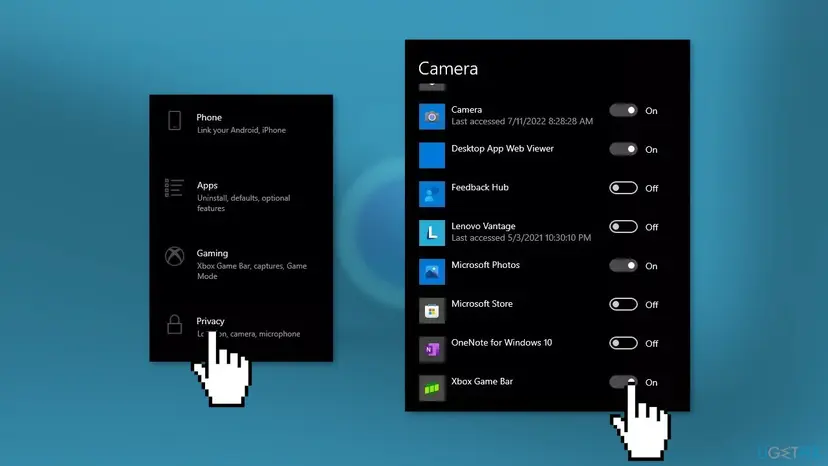Disable Desktop App Web Viewer camera toggle
This screenshot has width=828, height=466.
click(x=623, y=149)
